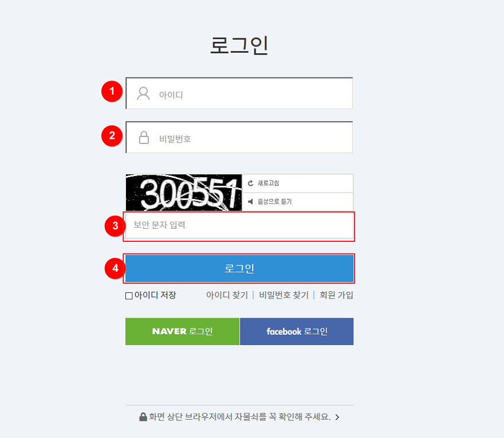Click the 보안 문자 입력 field
The width and height of the screenshot is (504, 438).
[x=239, y=225]
